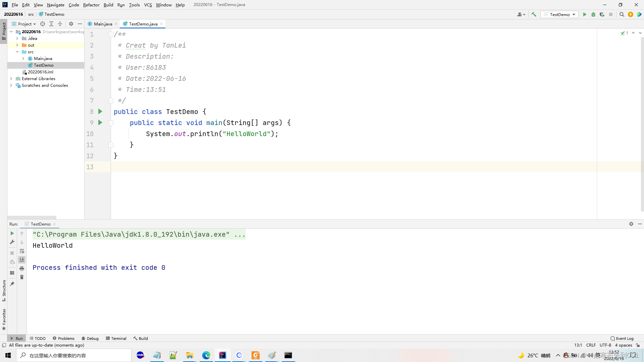Image resolution: width=644 pixels, height=362 pixels.
Task: Toggle scroll to end in Run console
Action: click(x=22, y=260)
